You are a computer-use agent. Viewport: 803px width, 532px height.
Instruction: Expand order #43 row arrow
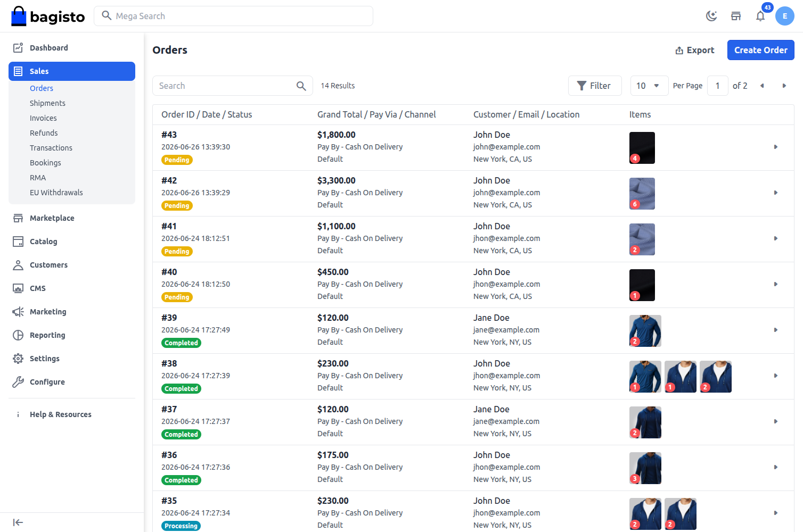776,147
